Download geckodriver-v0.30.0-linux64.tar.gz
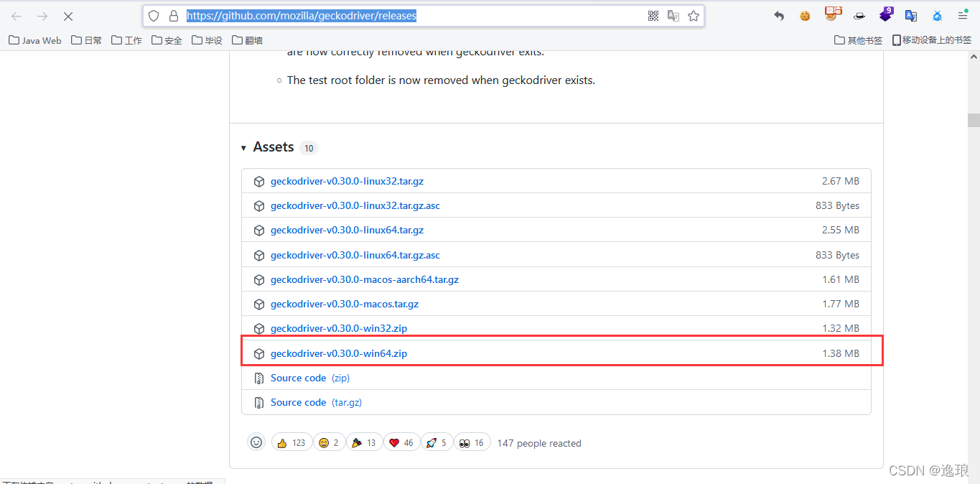This screenshot has width=980, height=484. [x=347, y=231]
